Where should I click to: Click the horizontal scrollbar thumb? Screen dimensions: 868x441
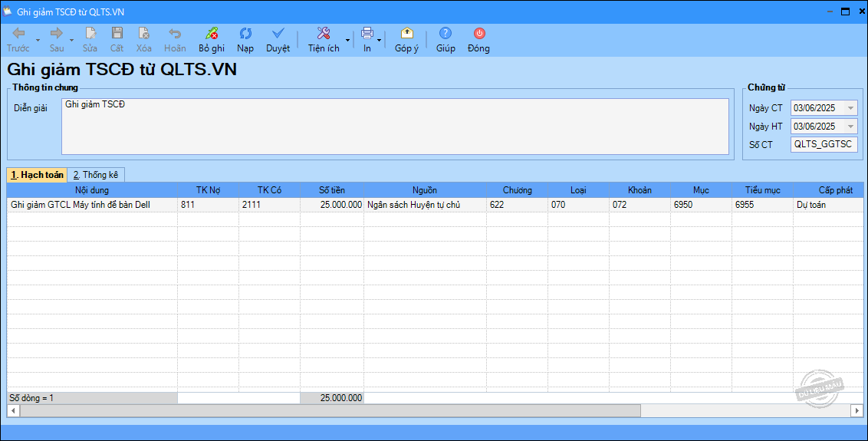(x=330, y=410)
